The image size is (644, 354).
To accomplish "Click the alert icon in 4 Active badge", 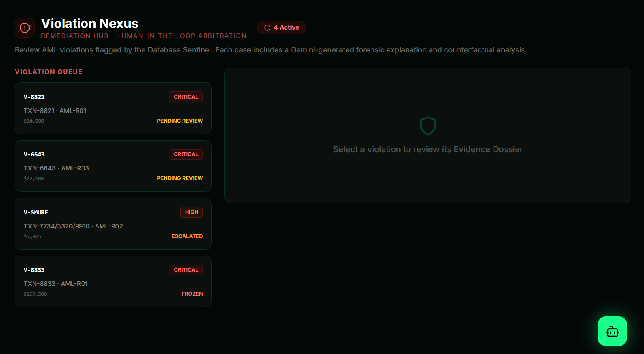I will (x=267, y=28).
